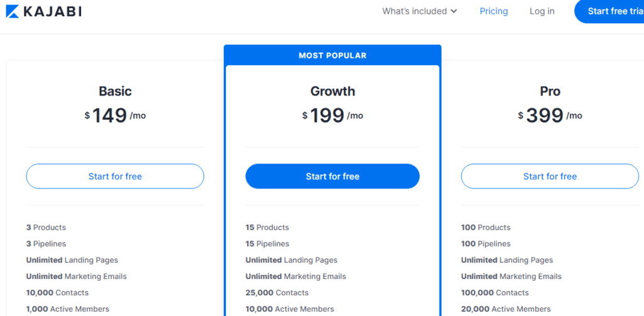The image size is (644, 316).
Task: Click '100 Products' in Pro plan
Action: click(486, 227)
